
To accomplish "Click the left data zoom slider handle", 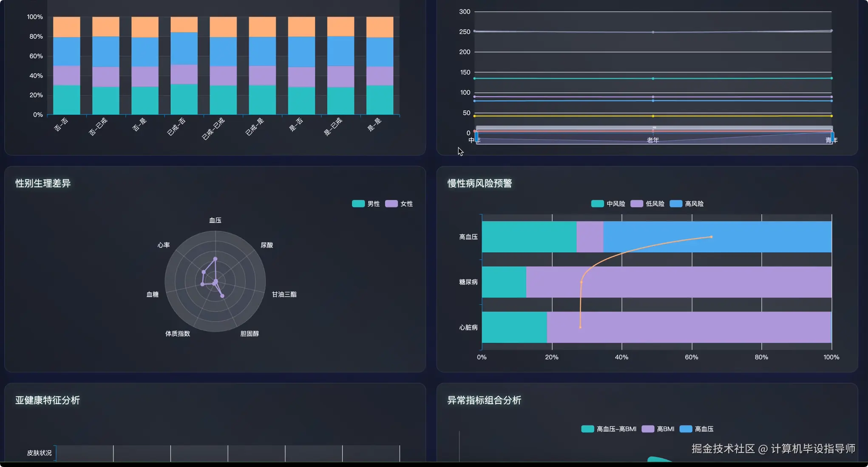I will (x=477, y=138).
